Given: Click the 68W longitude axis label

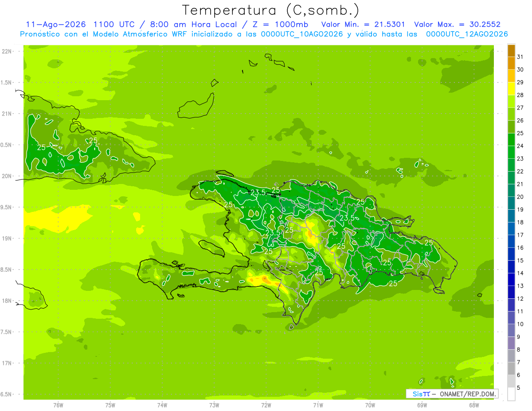Looking at the screenshot, I should tap(474, 405).
